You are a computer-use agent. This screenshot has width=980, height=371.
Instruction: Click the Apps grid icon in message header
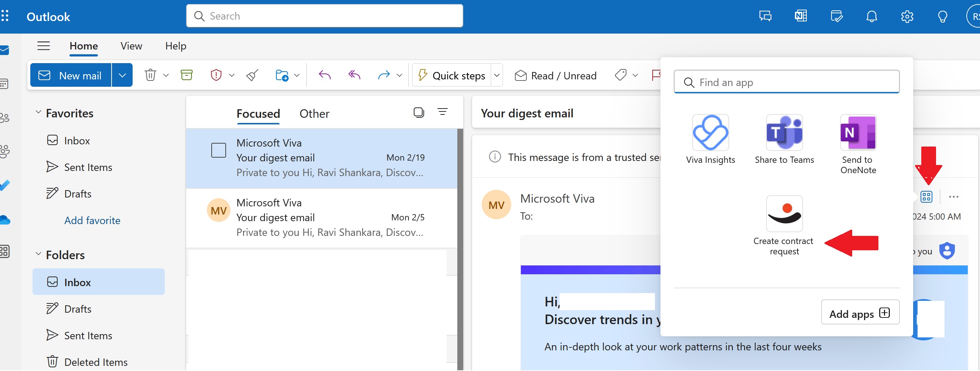coord(926,197)
